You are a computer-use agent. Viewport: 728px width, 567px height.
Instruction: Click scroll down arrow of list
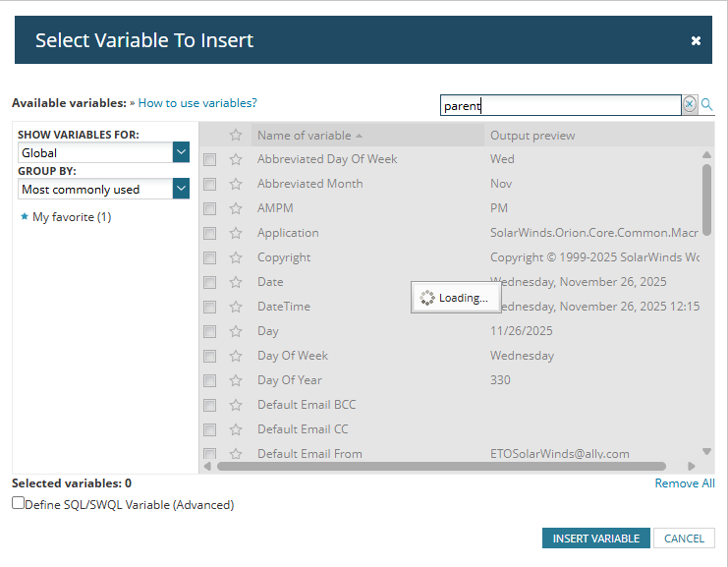pos(706,451)
